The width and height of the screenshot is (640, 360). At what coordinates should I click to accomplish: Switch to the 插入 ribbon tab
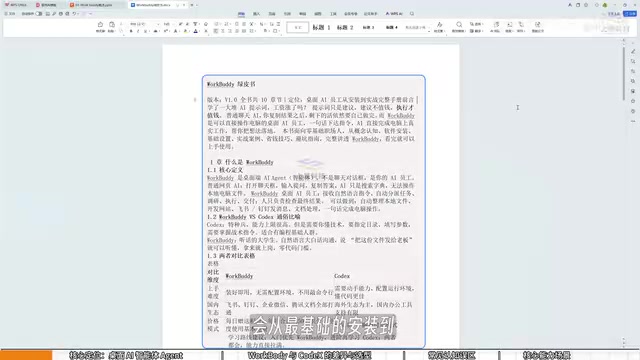257,14
